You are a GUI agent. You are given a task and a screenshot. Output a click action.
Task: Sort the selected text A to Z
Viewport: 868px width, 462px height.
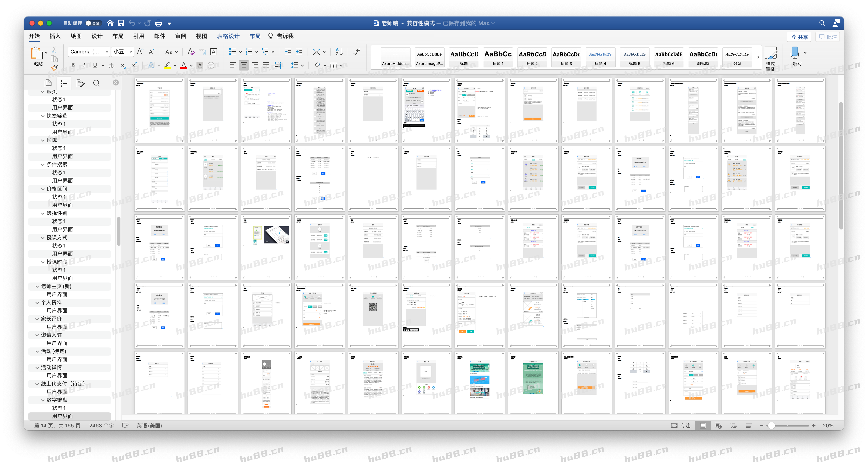339,51
